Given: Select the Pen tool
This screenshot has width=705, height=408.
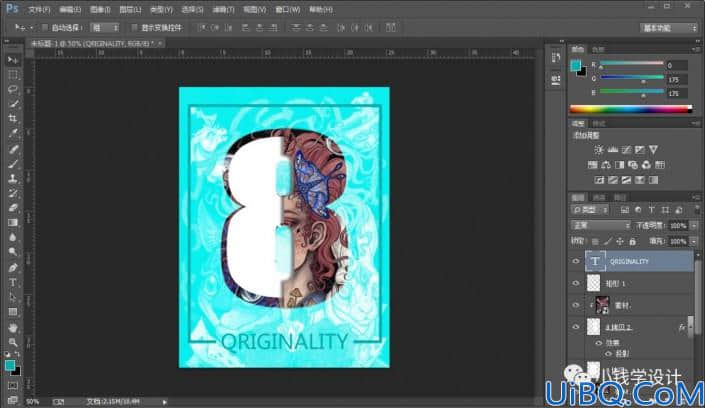Looking at the screenshot, I should [x=13, y=268].
